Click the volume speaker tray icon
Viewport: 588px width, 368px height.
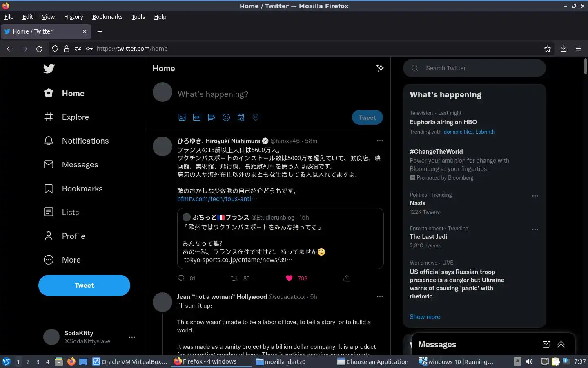pos(530,361)
